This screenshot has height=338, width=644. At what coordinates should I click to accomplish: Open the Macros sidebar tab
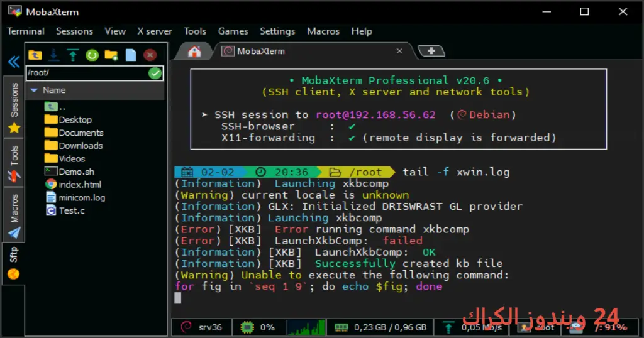coord(14,215)
